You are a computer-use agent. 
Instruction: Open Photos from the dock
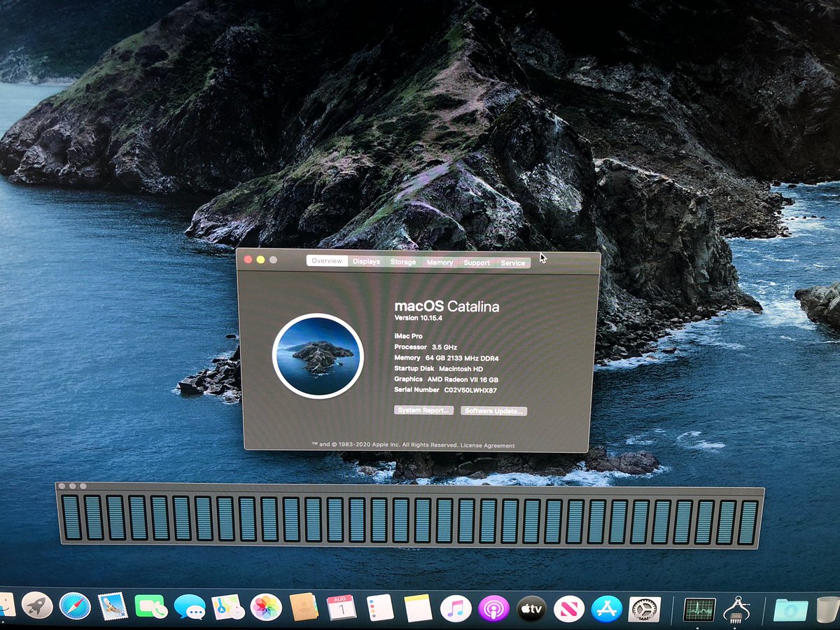tap(266, 608)
